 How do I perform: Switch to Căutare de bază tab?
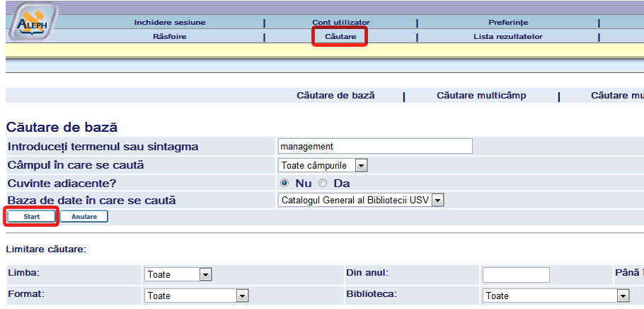[x=335, y=95]
